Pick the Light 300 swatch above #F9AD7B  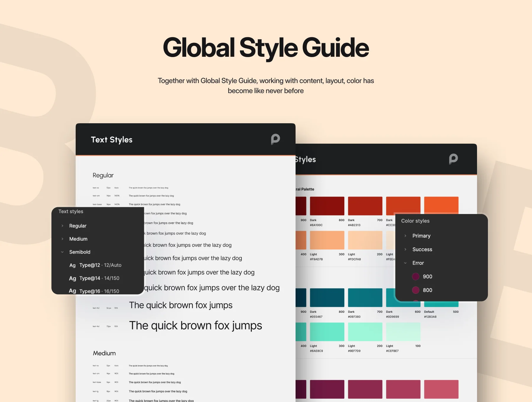[x=327, y=240]
